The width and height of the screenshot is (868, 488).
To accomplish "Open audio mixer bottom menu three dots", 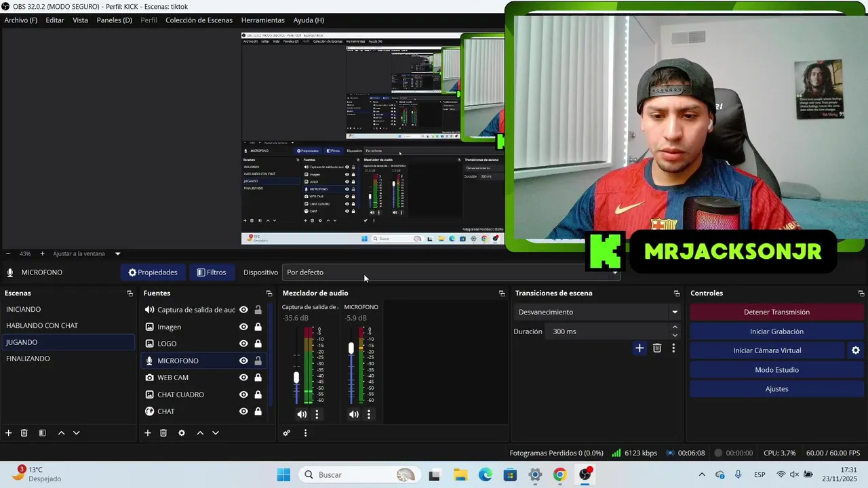I will coord(305,433).
